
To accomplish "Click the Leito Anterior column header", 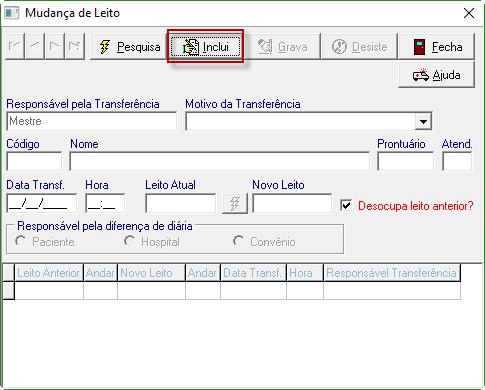I will [49, 273].
